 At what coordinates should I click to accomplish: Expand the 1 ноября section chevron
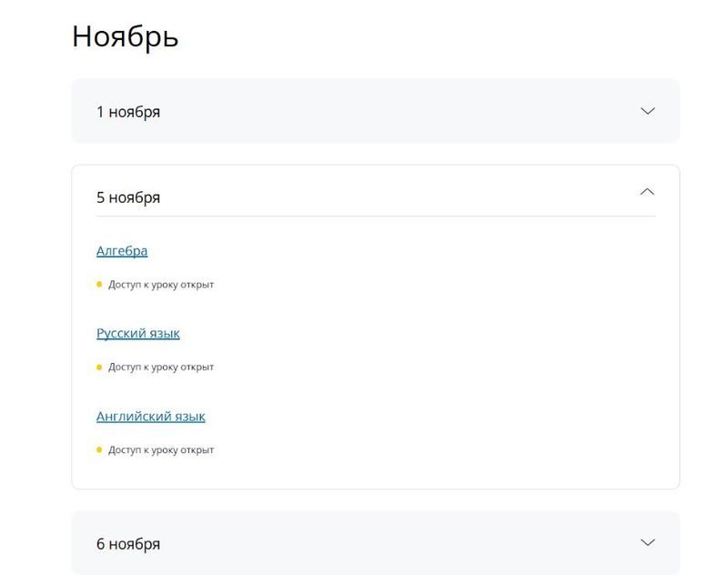(647, 111)
